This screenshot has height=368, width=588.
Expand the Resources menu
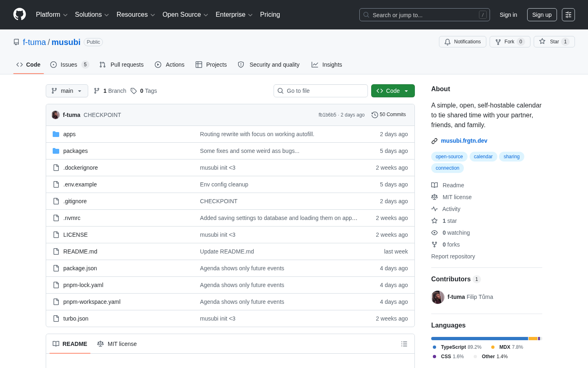[136, 15]
